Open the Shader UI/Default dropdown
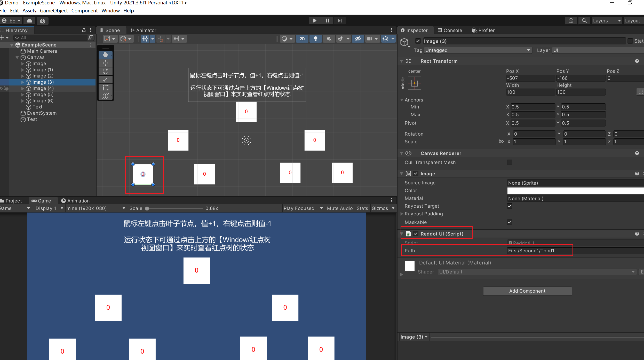Image resolution: width=644 pixels, height=360 pixels. pos(537,272)
